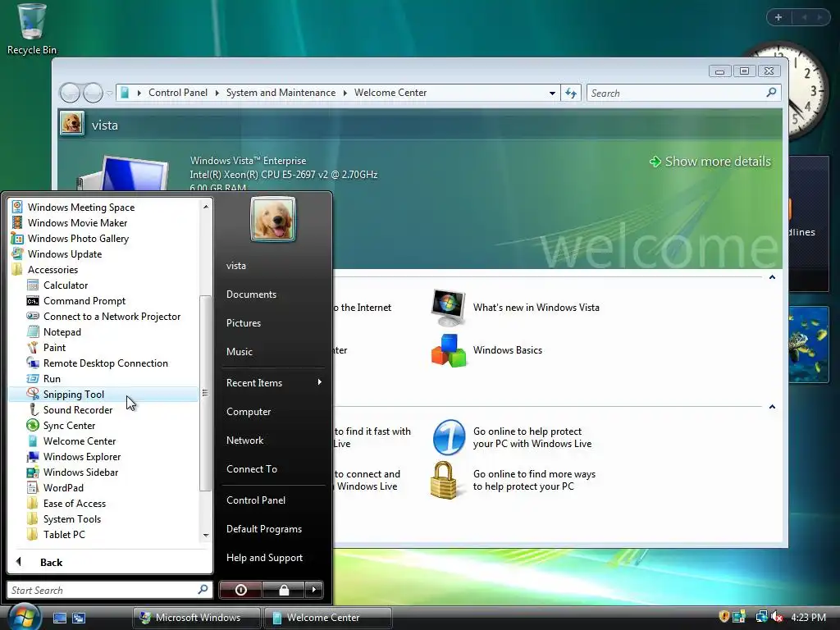This screenshot has width=840, height=630.
Task: Launch the Paint icon
Action: (33, 347)
